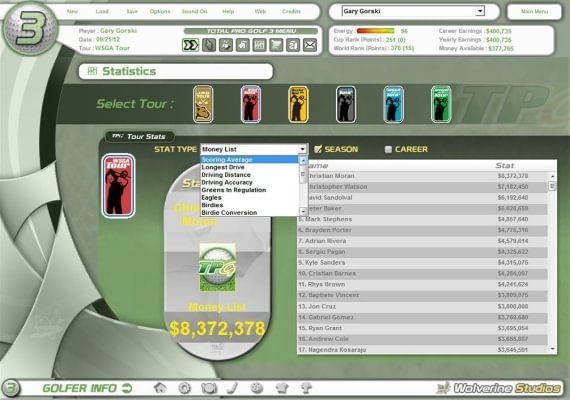The image size is (570, 400).
Task: Open the Options menu item
Action: tap(160, 12)
